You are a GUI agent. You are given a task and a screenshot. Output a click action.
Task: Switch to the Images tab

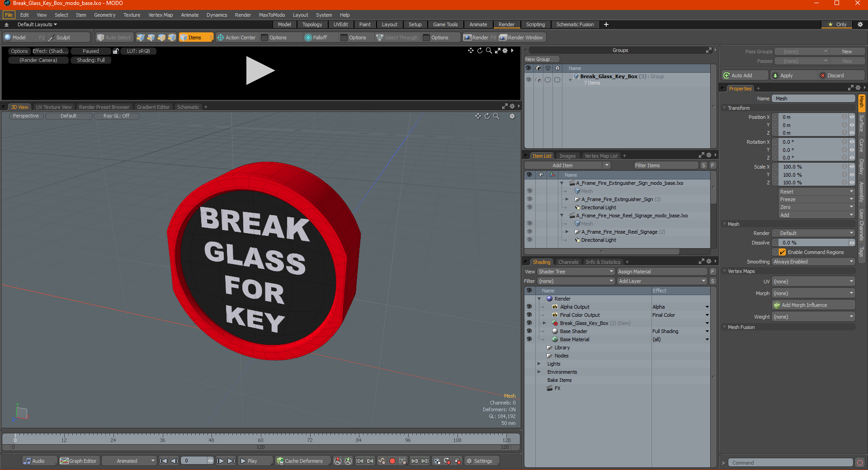tap(567, 156)
